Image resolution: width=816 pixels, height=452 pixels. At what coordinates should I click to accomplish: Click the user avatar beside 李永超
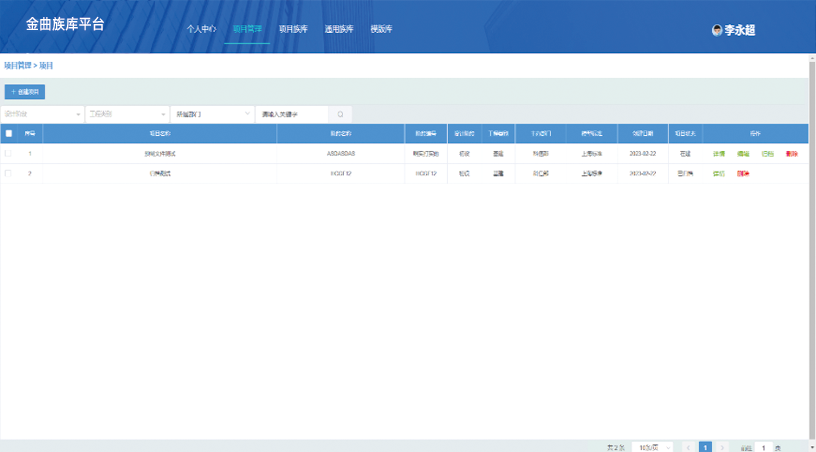[x=717, y=30]
